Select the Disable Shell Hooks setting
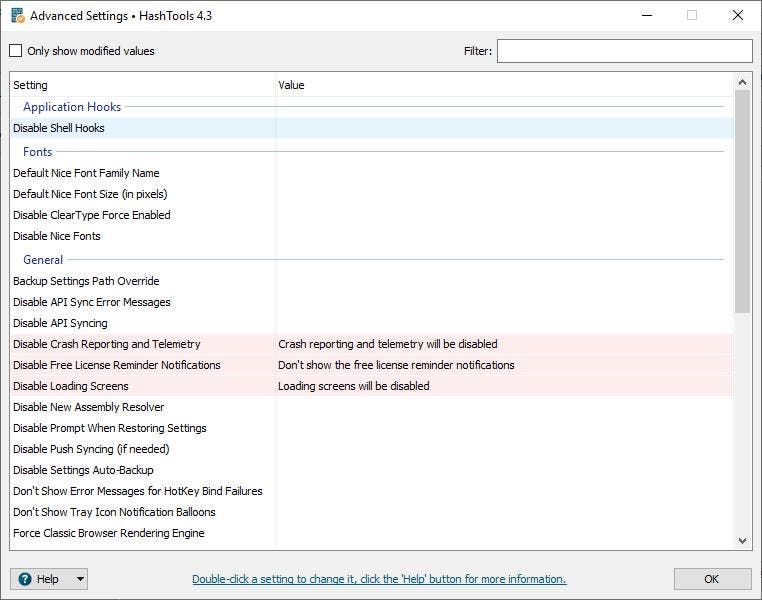This screenshot has width=762, height=600. tap(372, 128)
